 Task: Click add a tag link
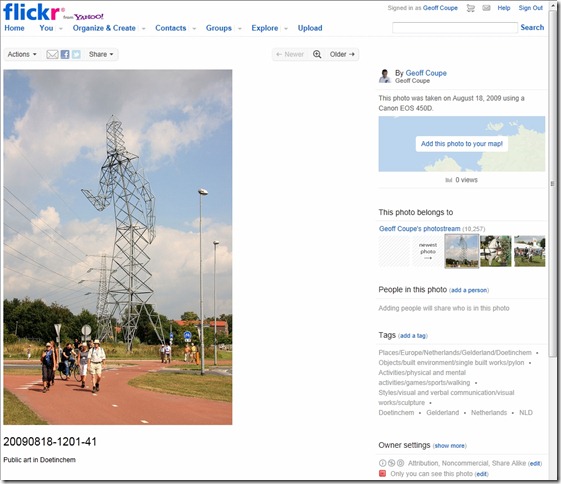[x=413, y=336]
